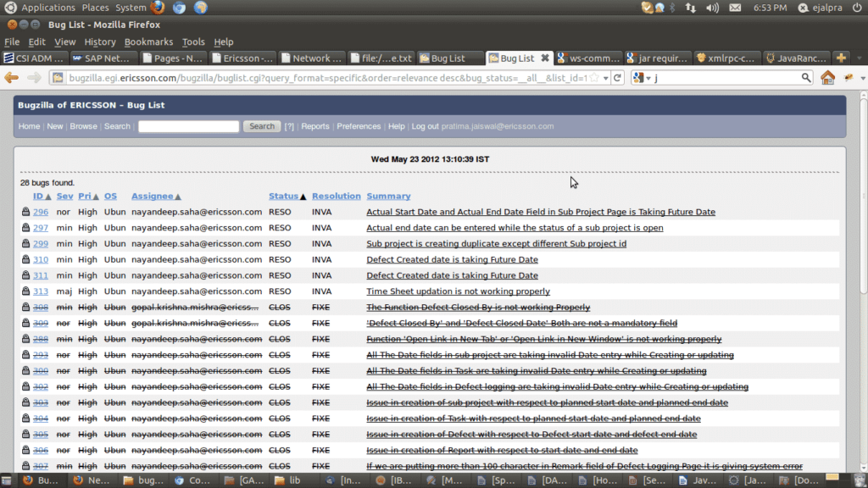Click the 'Wed May 23 2012 13:10:39 IST' timestamp

[x=430, y=159]
